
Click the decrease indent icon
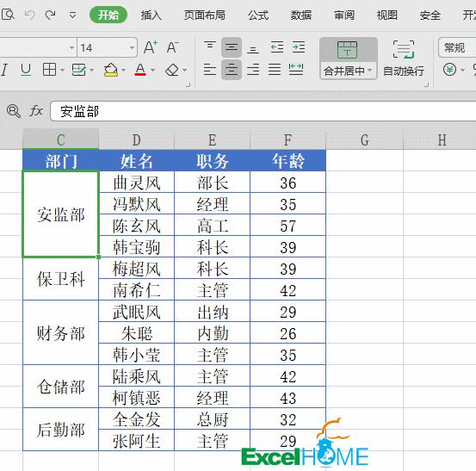(277, 47)
